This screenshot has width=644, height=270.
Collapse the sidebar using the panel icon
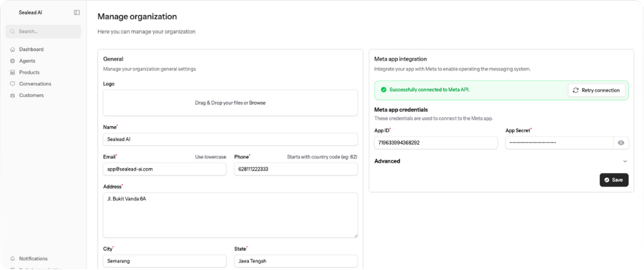pos(77,12)
